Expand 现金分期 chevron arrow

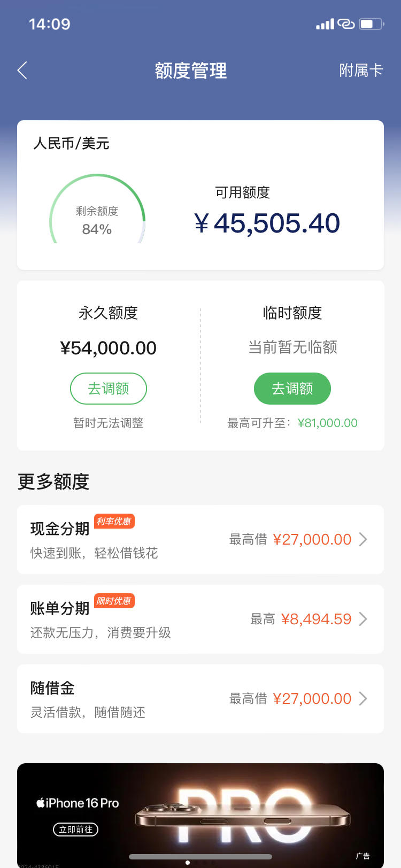[363, 539]
